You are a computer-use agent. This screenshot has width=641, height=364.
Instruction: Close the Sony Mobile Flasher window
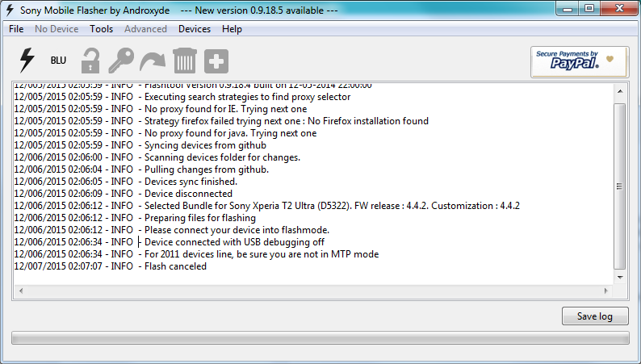[x=619, y=9]
